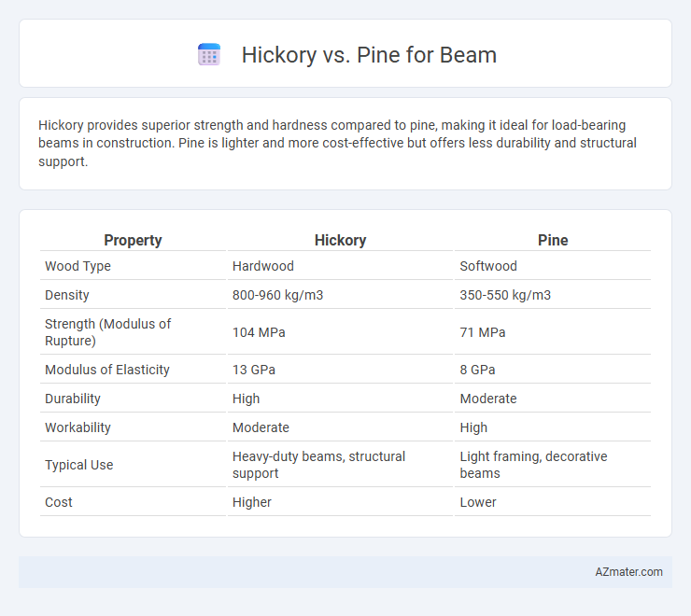The height and width of the screenshot is (616, 691).
Task: Select the '8 GPa' value
Action: coord(477,370)
